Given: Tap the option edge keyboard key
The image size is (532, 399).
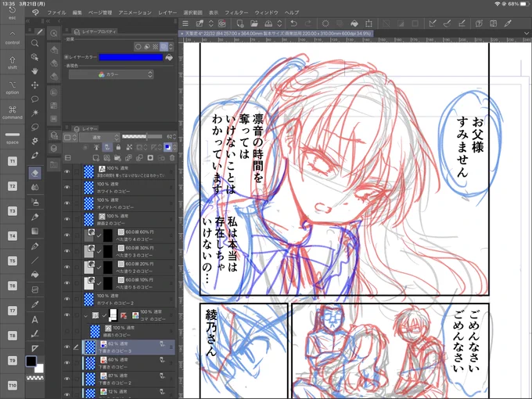Looking at the screenshot, I should pyautogui.click(x=13, y=88).
